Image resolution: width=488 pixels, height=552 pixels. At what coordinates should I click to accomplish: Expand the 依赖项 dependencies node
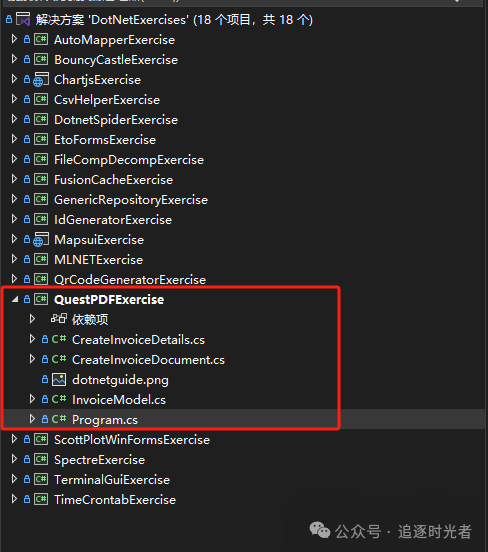click(x=32, y=319)
